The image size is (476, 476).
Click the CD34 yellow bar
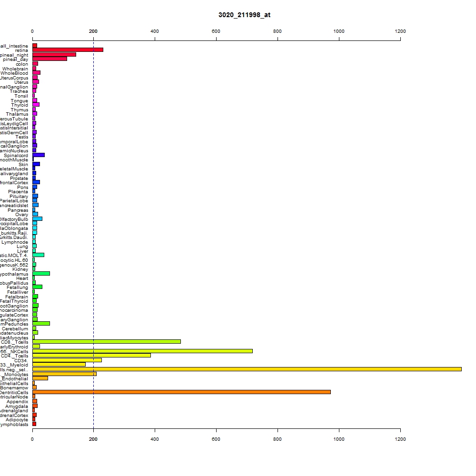pos(67,360)
